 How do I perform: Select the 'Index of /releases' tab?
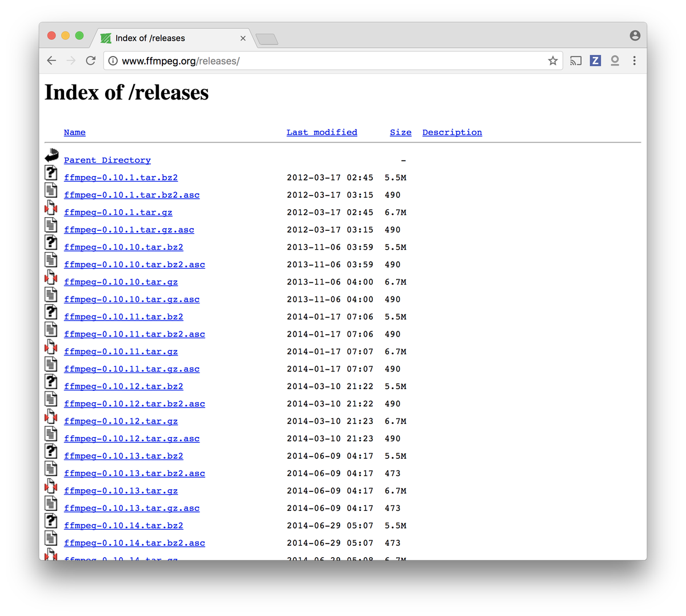click(171, 38)
